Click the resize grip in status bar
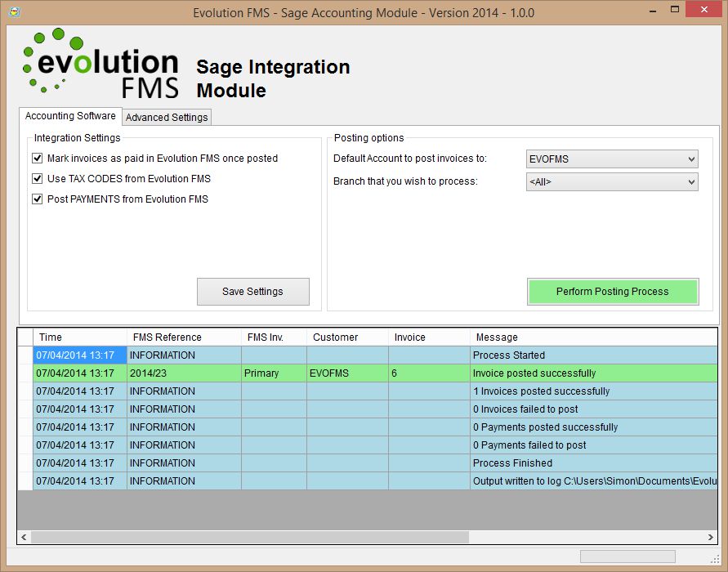This screenshot has width=728, height=572. click(x=715, y=559)
